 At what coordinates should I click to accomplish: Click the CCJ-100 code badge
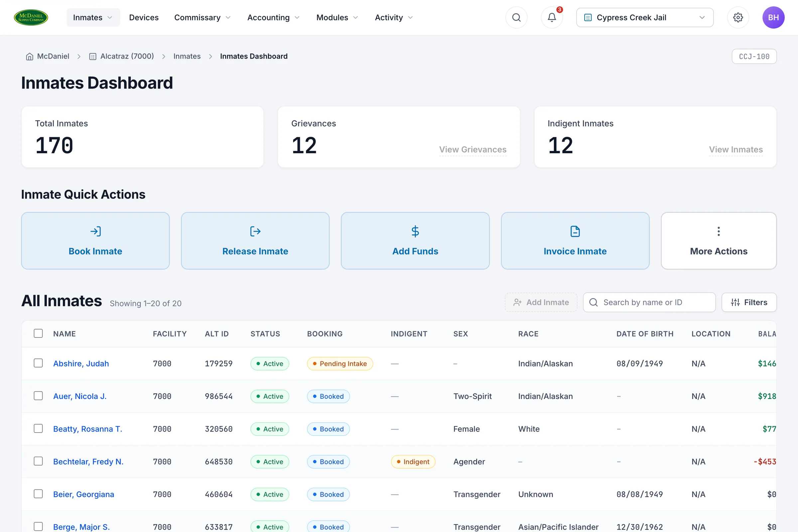[754, 56]
